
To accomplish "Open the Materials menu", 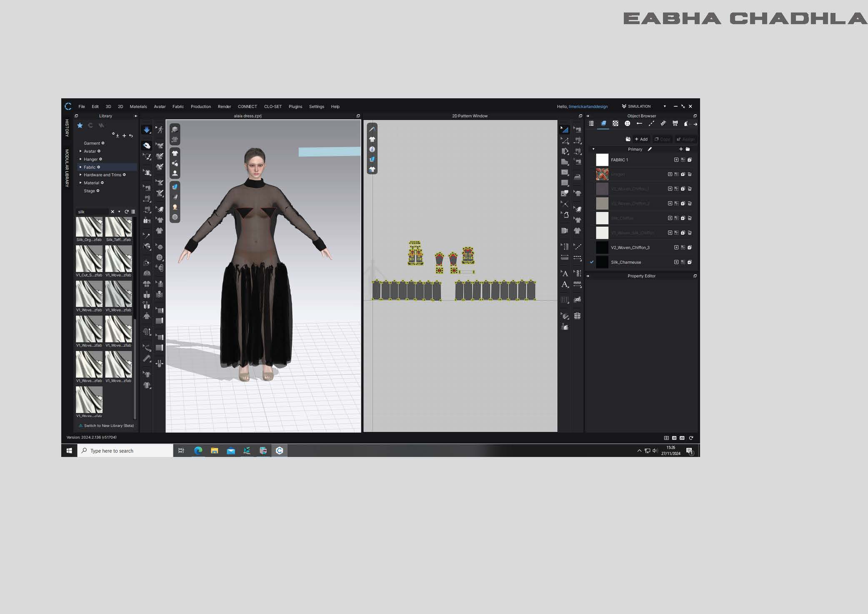I will [x=138, y=107].
